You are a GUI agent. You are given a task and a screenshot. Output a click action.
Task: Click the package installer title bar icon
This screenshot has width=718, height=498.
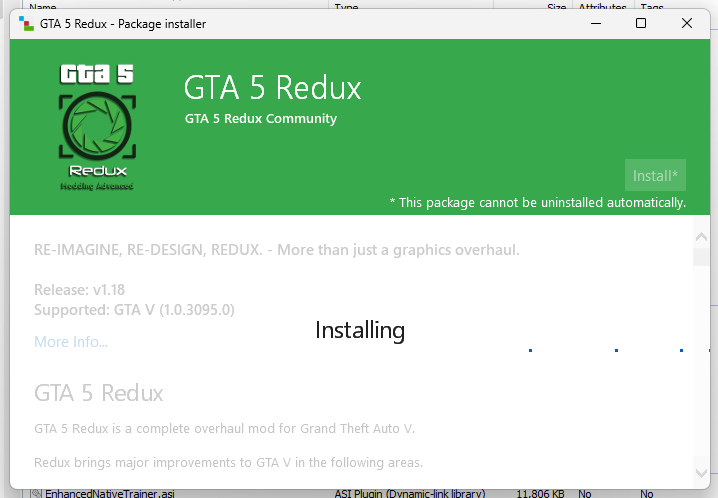[25, 24]
